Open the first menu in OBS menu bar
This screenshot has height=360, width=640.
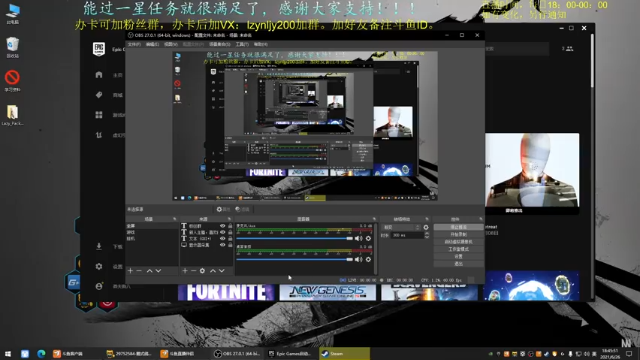134,44
